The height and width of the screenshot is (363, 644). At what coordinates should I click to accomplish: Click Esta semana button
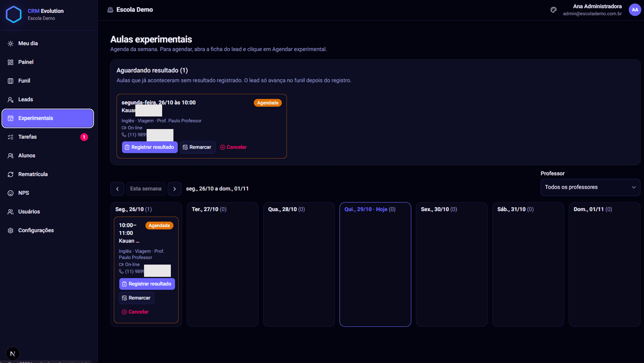tap(146, 189)
